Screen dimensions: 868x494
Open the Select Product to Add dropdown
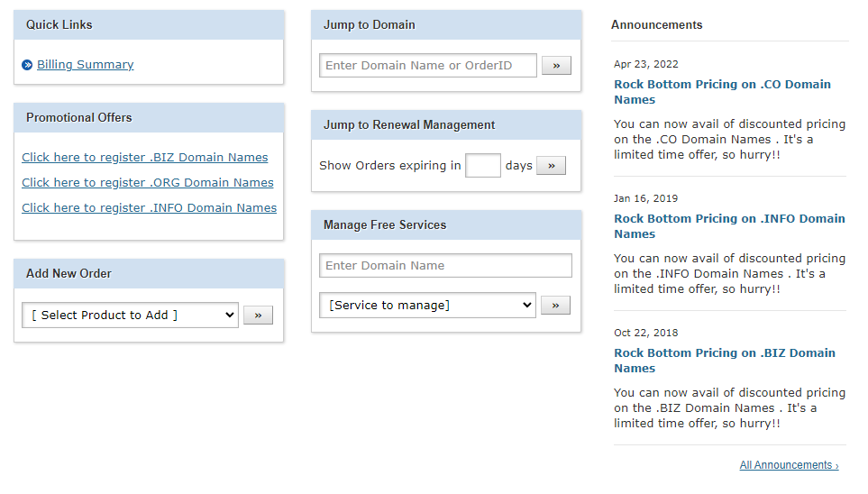(130, 315)
